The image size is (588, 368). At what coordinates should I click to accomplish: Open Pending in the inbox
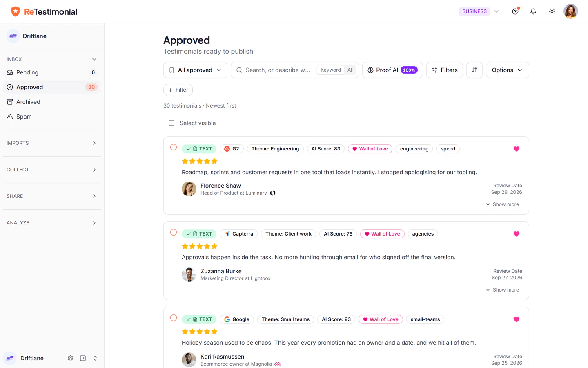click(52, 72)
